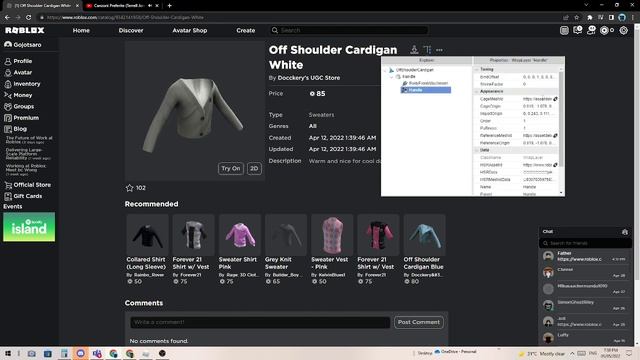Viewport: 640px width, 360px height.
Task: Open a new browser tab
Action: [169, 6]
